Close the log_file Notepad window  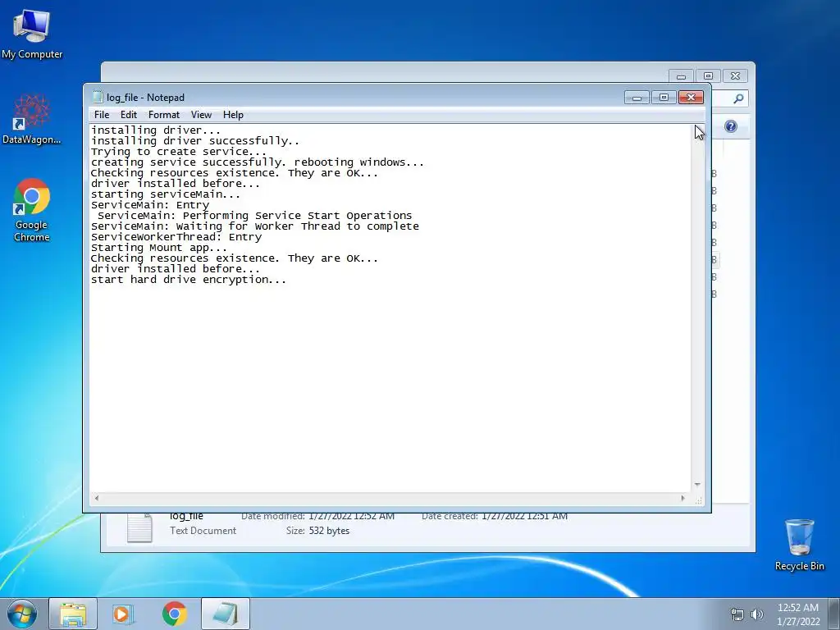(x=691, y=98)
